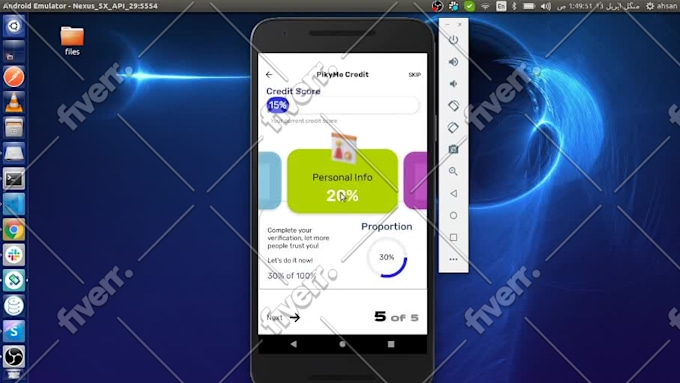Screen dimensions: 680x383
Task: Click the '5 of 5' page counter
Action: [396, 317]
